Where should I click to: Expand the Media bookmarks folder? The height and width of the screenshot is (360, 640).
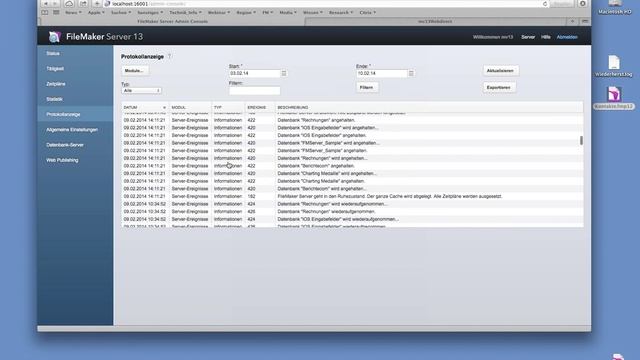pyautogui.click(x=288, y=13)
